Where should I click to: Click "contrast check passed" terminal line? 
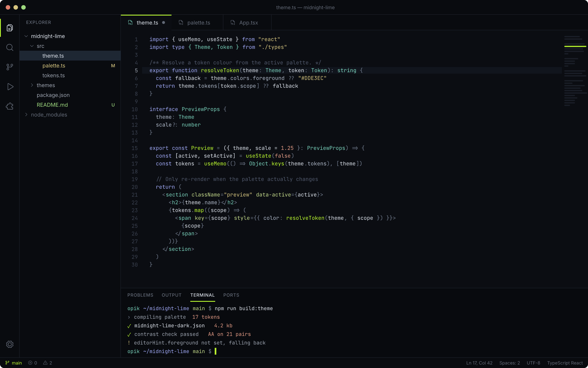click(x=166, y=334)
